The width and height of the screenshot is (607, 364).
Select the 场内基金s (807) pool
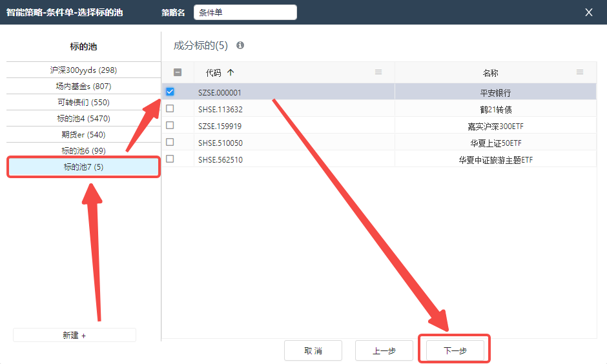pos(83,86)
